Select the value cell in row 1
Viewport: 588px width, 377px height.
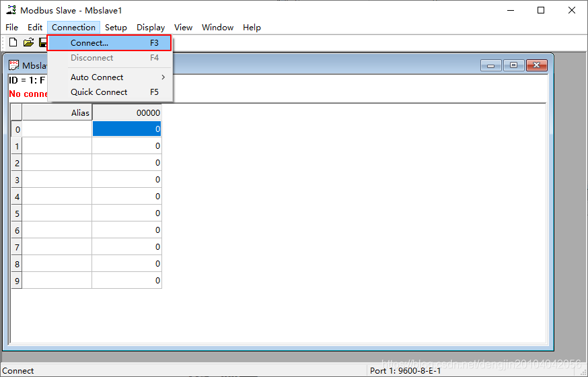[x=126, y=145]
